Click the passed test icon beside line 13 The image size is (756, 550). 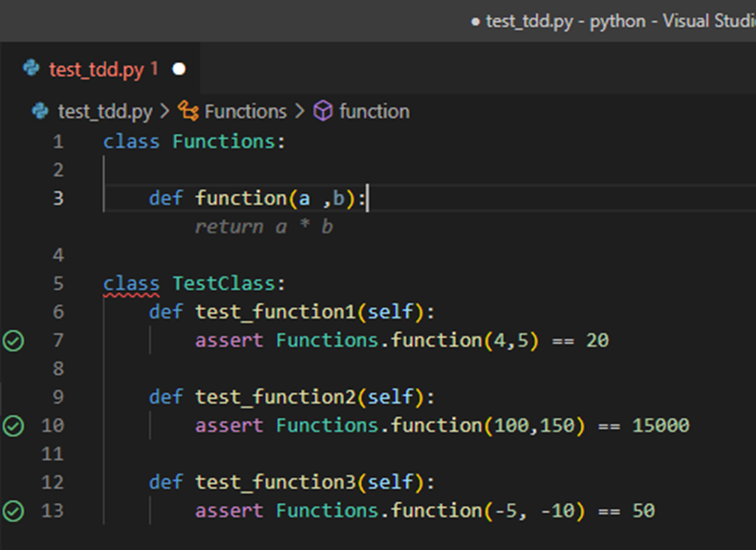click(x=13, y=511)
